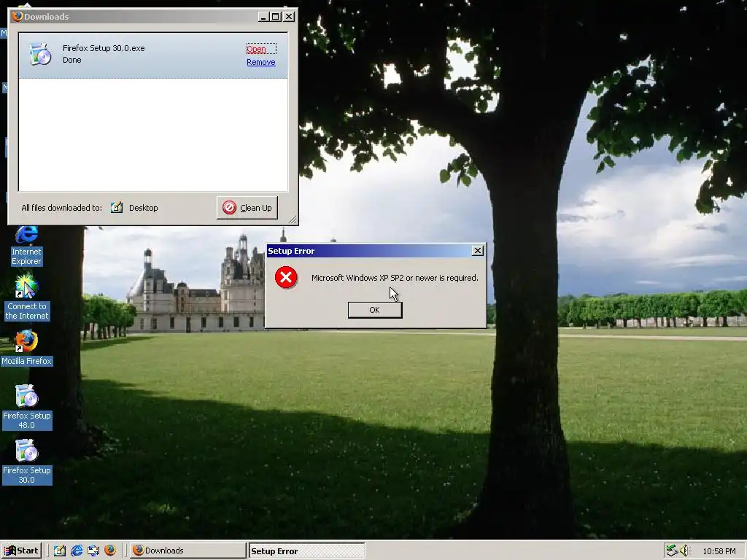
Task: Select the Mozilla Firefox desktop shortcut
Action: coord(26,348)
